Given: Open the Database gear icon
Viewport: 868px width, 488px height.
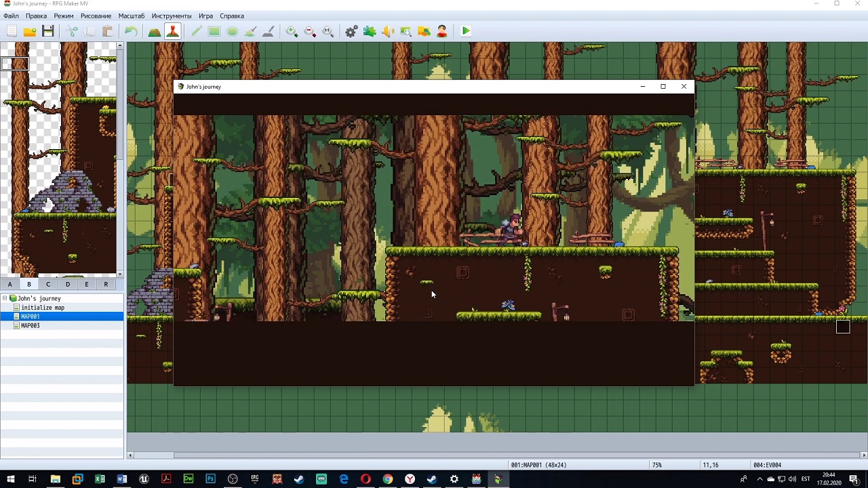Looking at the screenshot, I should (351, 31).
